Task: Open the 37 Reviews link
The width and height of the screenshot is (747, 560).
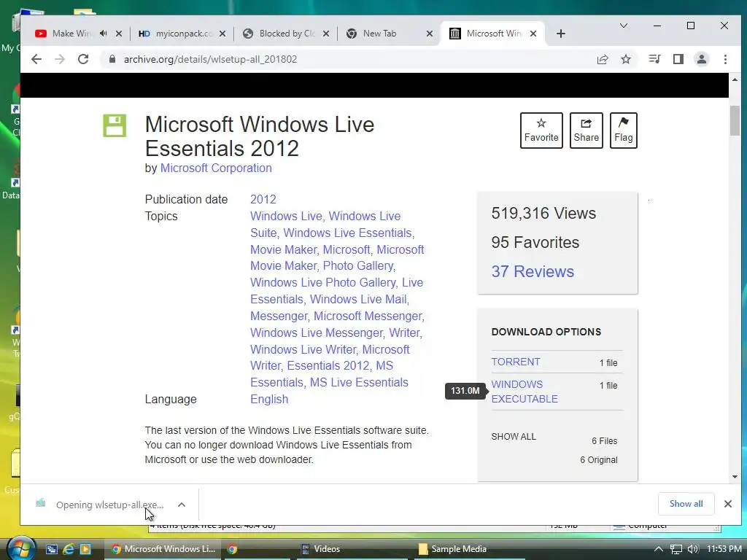Action: pyautogui.click(x=533, y=271)
